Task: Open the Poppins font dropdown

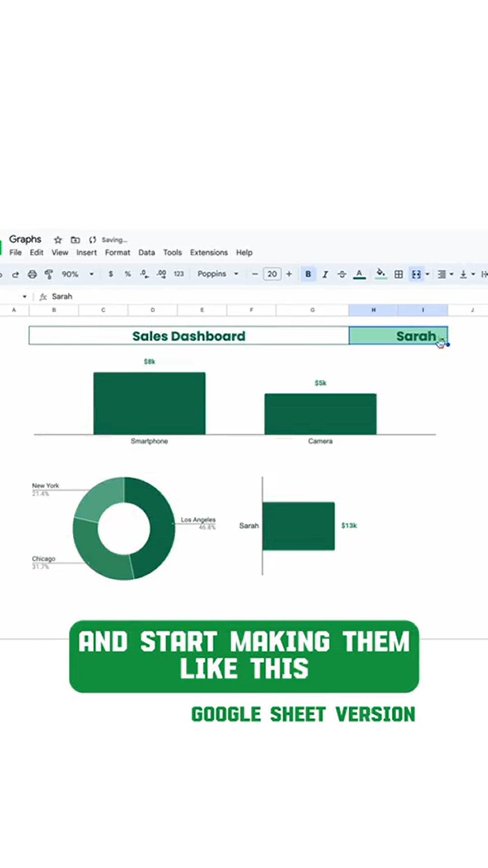Action: point(218,274)
